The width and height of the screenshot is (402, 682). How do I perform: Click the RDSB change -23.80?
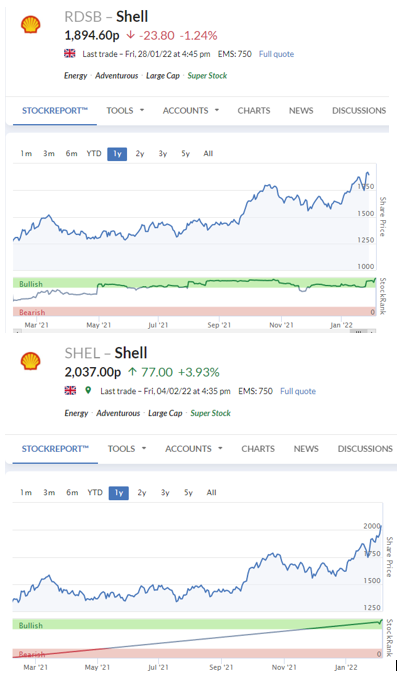[157, 36]
